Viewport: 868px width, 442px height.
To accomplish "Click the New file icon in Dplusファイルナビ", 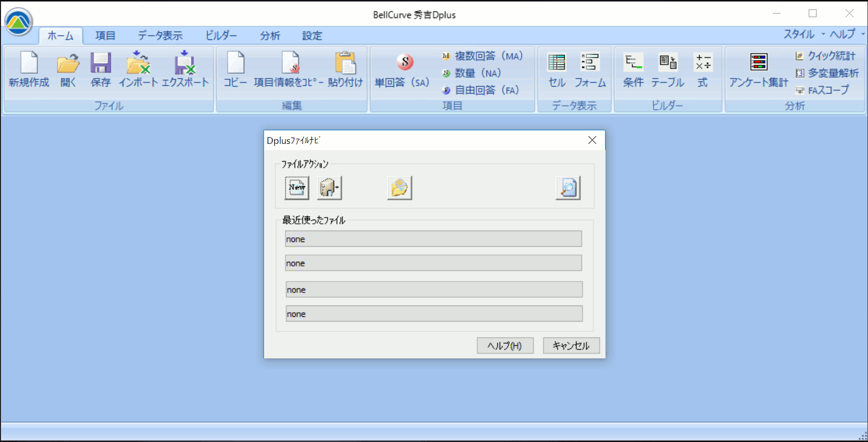I will (x=297, y=187).
